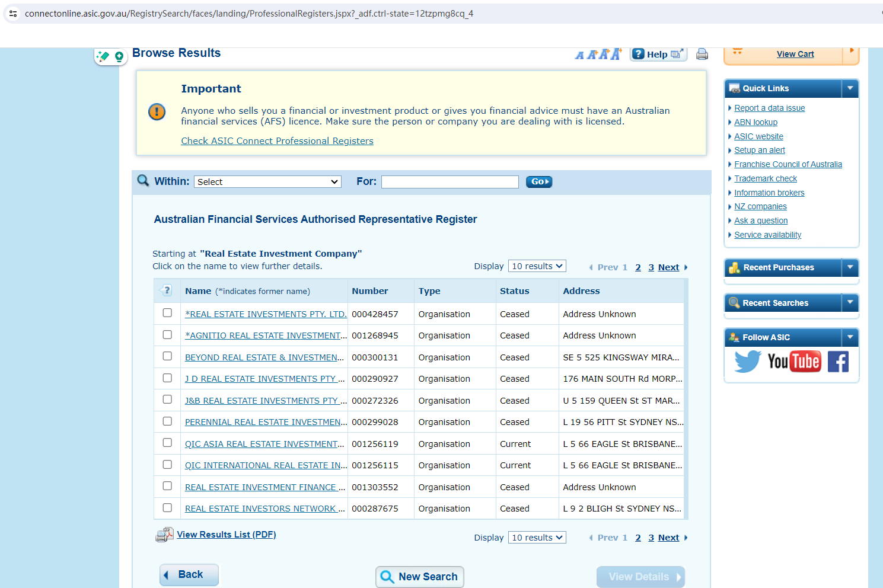The width and height of the screenshot is (883, 588).
Task: Click the printer icon
Action: pyautogui.click(x=702, y=55)
